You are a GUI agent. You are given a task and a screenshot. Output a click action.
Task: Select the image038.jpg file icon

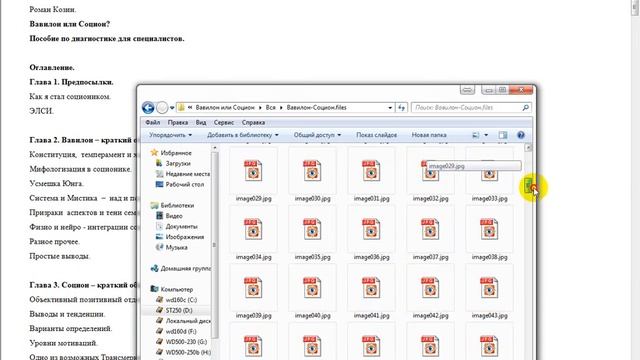click(489, 229)
